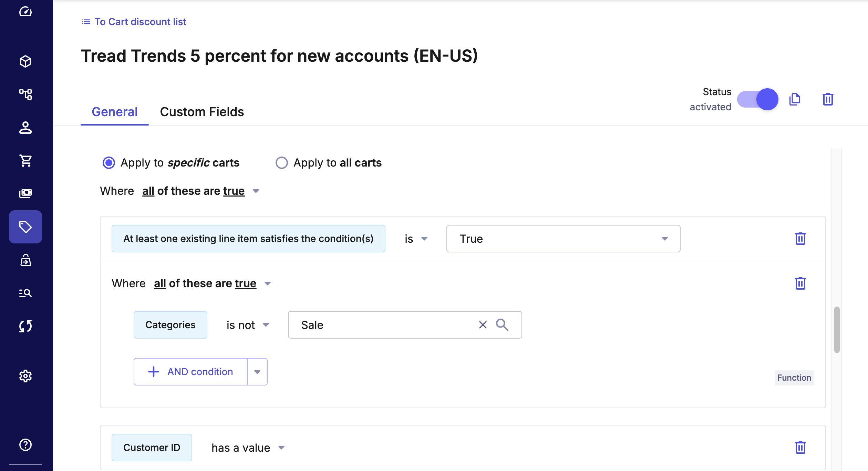This screenshot has width=868, height=471.
Task: Click the shopping cart Orders icon
Action: (25, 160)
